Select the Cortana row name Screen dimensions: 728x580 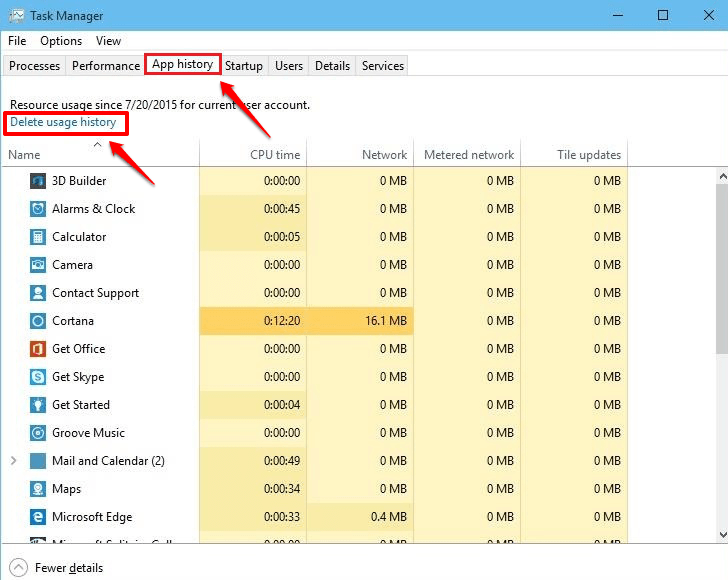coord(73,321)
